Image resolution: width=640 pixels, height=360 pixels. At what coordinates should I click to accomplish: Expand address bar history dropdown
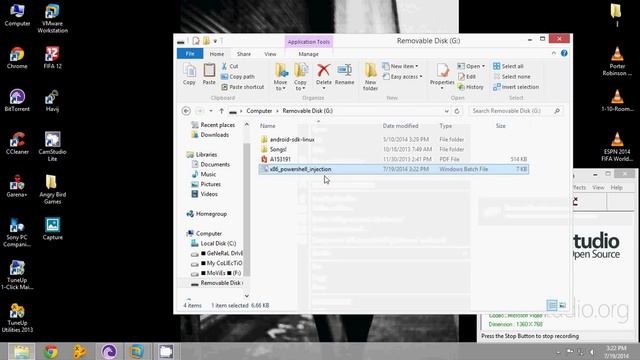[x=447, y=111]
